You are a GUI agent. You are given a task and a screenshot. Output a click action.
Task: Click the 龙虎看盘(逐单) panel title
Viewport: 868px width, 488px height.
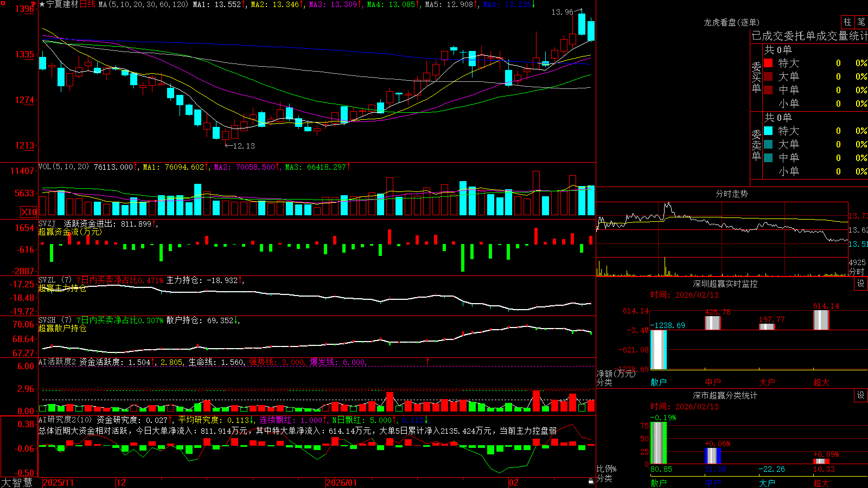[732, 22]
